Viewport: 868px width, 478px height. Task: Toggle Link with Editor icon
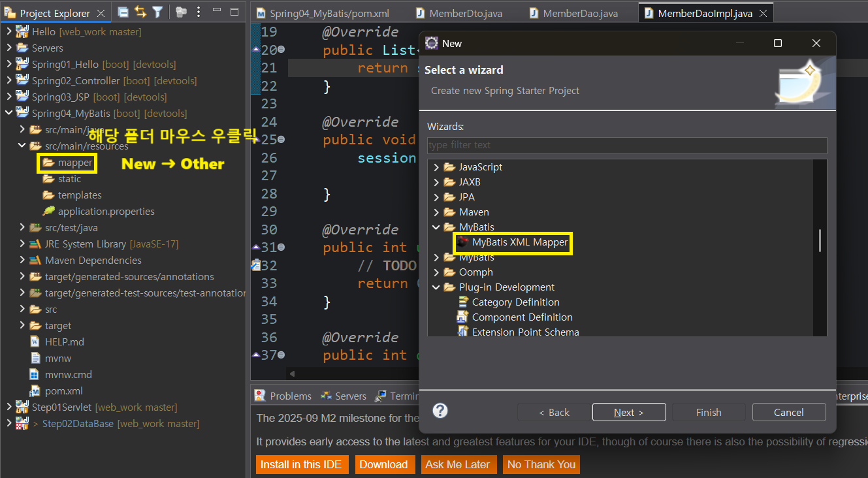click(140, 12)
